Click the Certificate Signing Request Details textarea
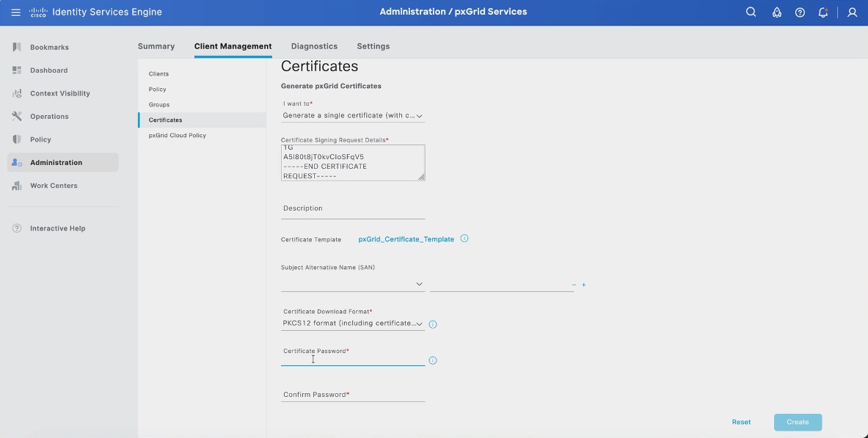Screen dimensions: 868x438 click(x=353, y=163)
